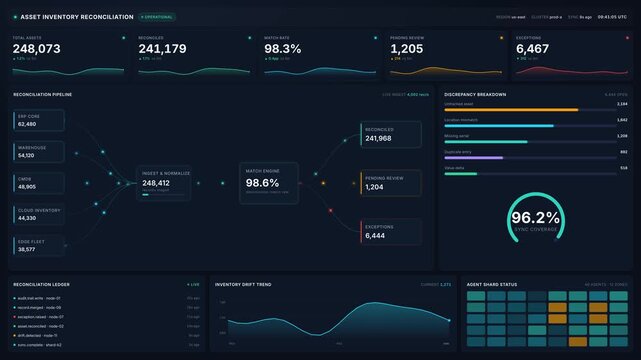Select the audit.trail.write node-01 ledger row
641x360 pixels.
tap(106, 298)
